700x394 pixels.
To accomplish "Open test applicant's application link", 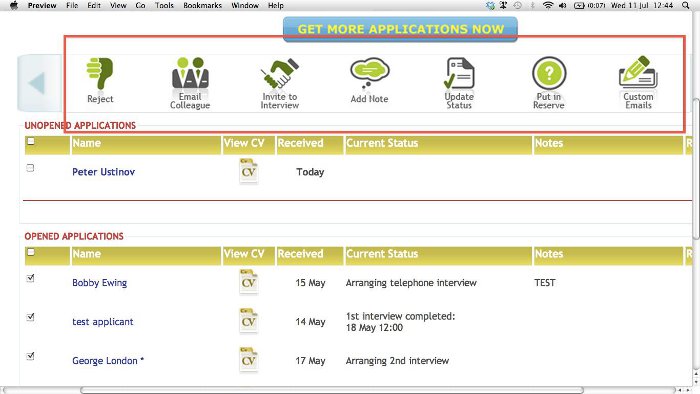I will coord(103,322).
